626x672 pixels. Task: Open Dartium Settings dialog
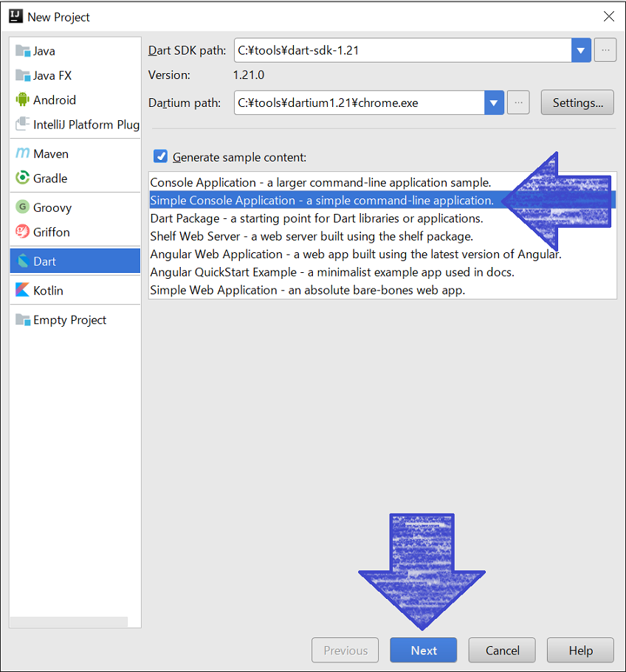click(x=577, y=103)
